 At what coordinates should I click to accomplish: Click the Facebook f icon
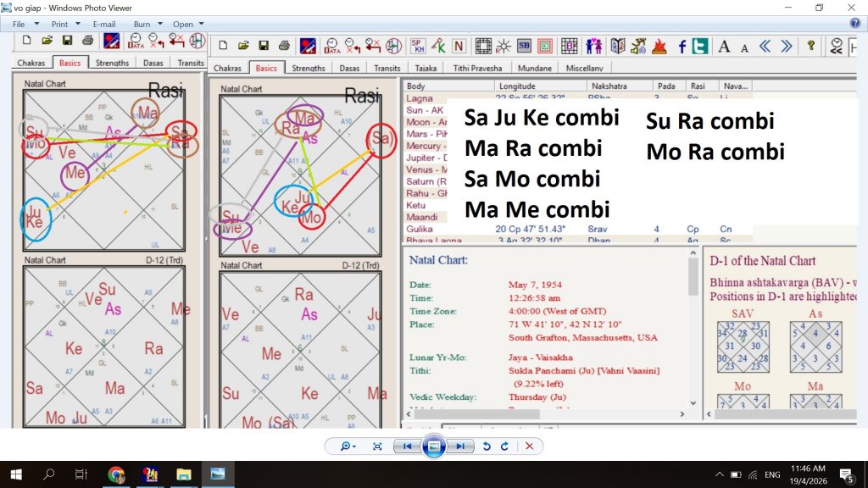pyautogui.click(x=682, y=47)
